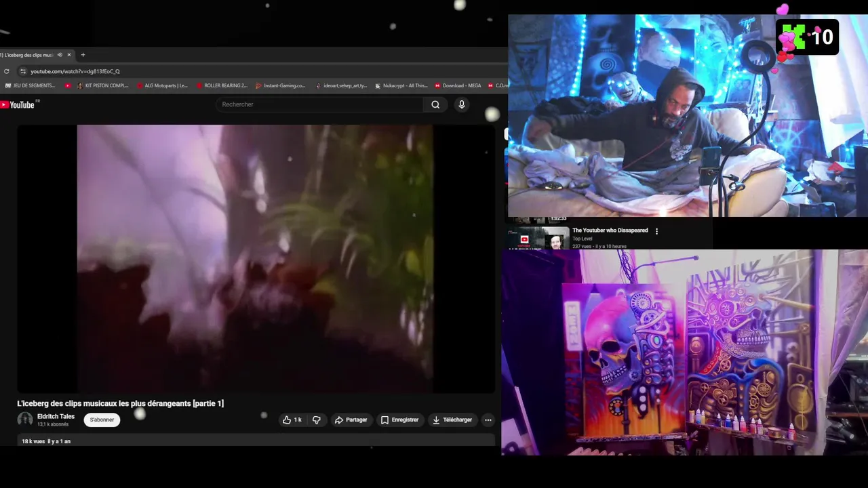Open The Youtuber who Disapeared thumbnail
Viewport: 868px width, 488px height.
(540, 239)
